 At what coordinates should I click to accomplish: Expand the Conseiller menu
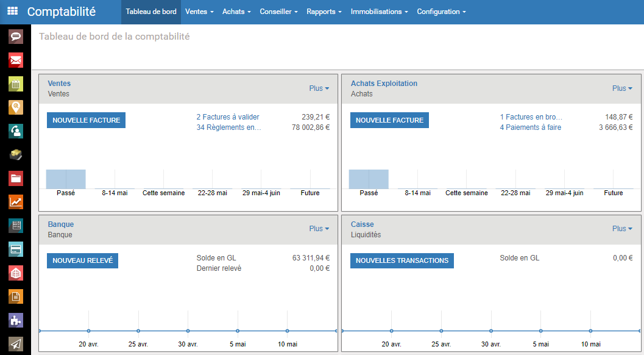pos(278,12)
